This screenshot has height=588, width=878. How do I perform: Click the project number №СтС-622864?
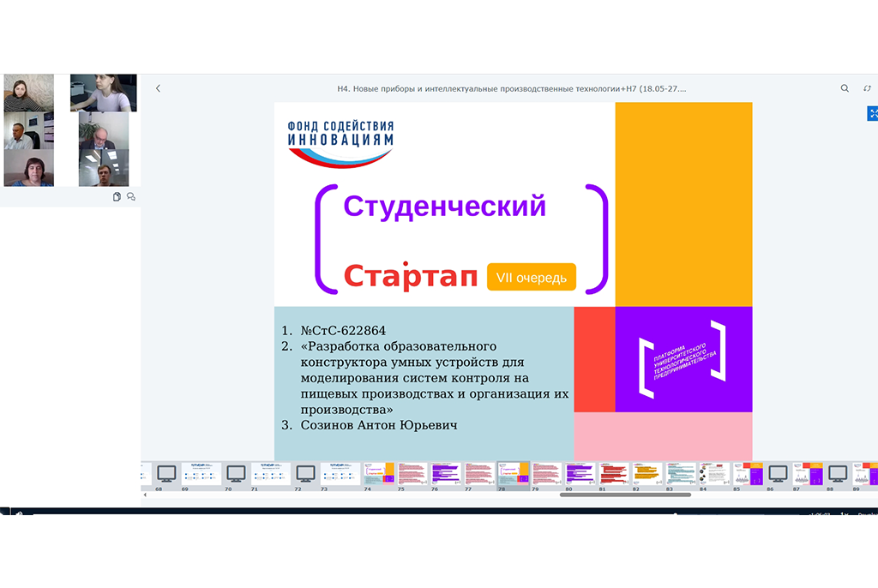343,330
